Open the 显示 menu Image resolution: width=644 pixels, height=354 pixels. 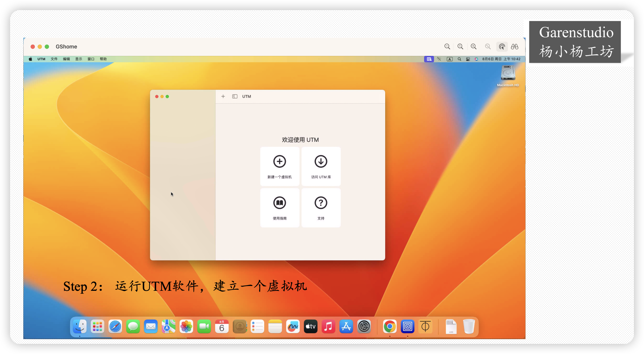click(79, 59)
